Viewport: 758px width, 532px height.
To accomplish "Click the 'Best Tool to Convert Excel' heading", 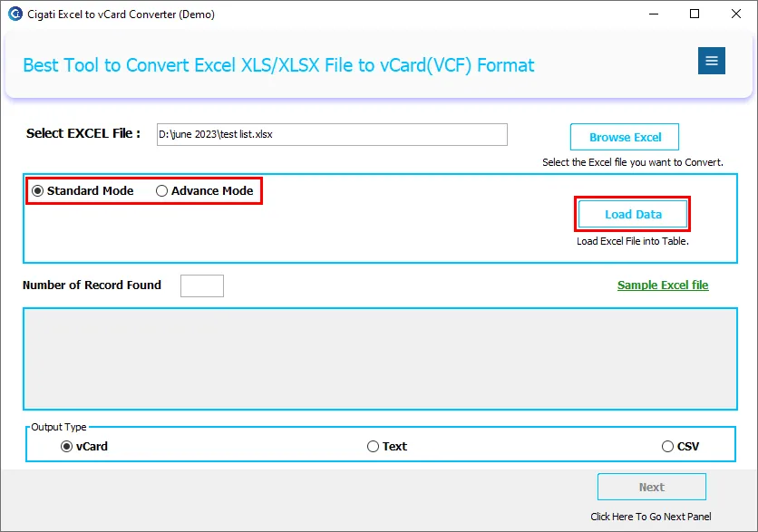I will pos(278,65).
